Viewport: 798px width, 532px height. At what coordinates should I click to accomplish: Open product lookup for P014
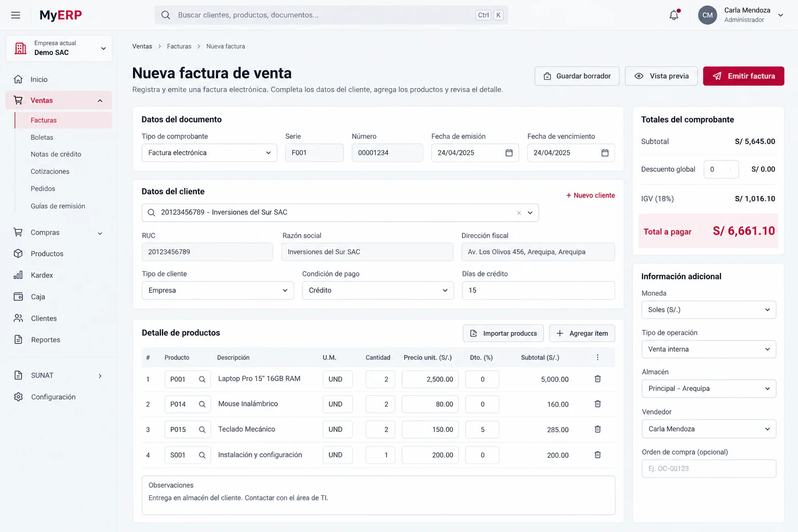coord(202,404)
